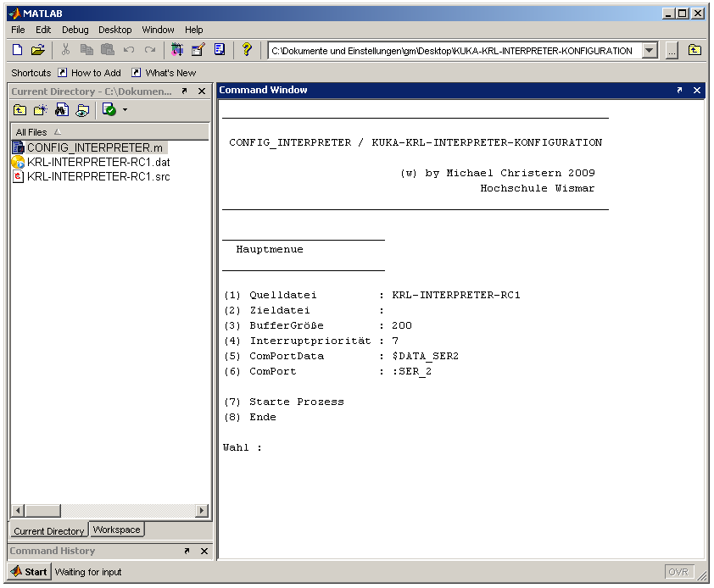714x588 pixels.
Task: Click the horizontal scrollbar's right arrow in file list
Action: (x=202, y=511)
